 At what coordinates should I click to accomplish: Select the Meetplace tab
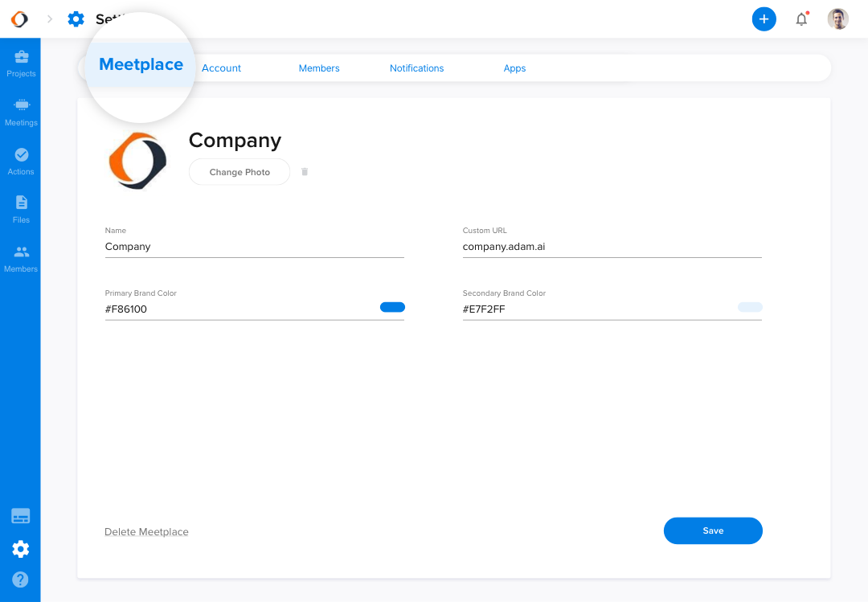pyautogui.click(x=141, y=65)
